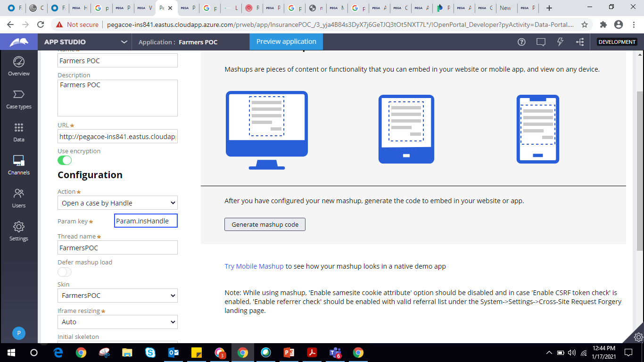Click the Generate mashup code button
Viewport: 644px width, 362px height.
click(264, 224)
